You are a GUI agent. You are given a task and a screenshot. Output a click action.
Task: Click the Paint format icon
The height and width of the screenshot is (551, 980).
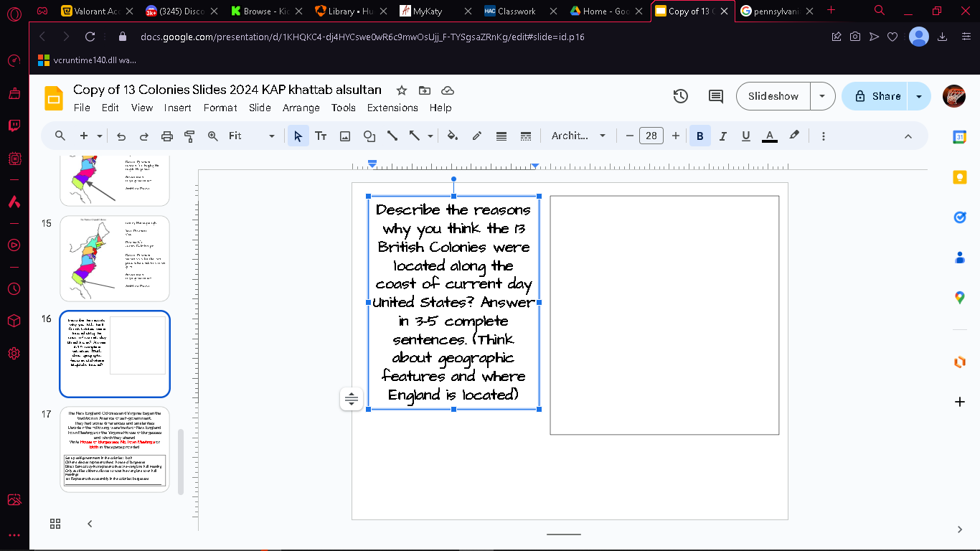190,136
